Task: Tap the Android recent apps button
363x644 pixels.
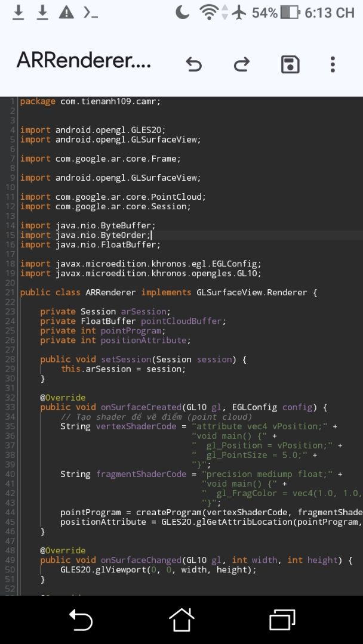Action: [282, 620]
